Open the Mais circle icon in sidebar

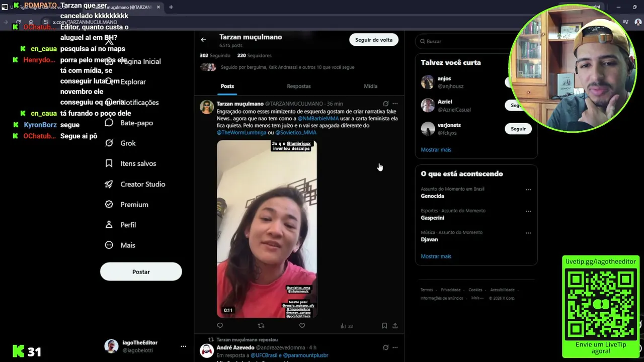(109, 245)
